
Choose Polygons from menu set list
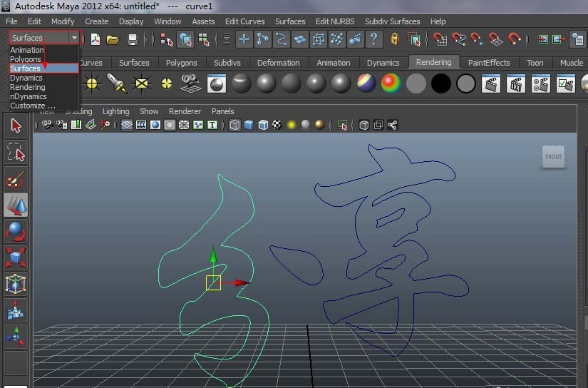click(26, 59)
